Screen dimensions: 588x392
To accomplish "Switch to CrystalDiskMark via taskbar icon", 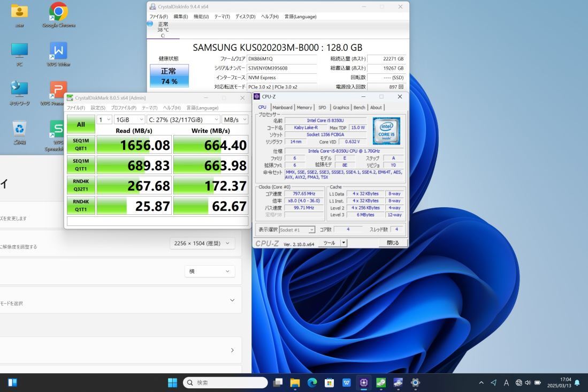I will [x=381, y=382].
